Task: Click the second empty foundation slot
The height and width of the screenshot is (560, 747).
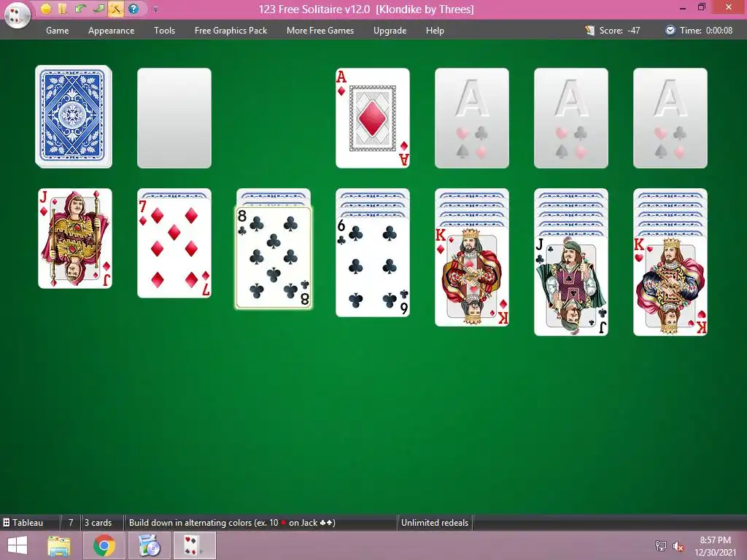Action: (472, 118)
